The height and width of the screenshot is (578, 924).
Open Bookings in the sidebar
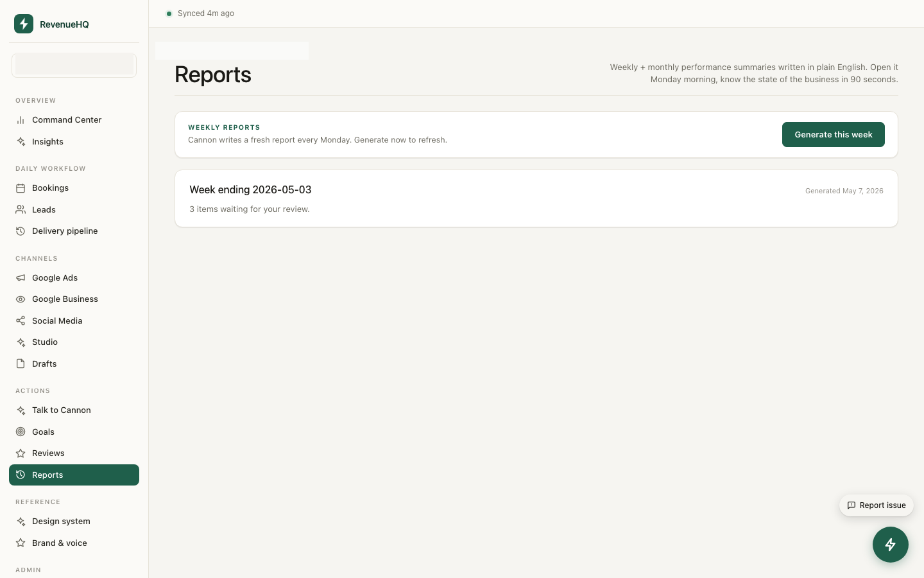pyautogui.click(x=74, y=188)
